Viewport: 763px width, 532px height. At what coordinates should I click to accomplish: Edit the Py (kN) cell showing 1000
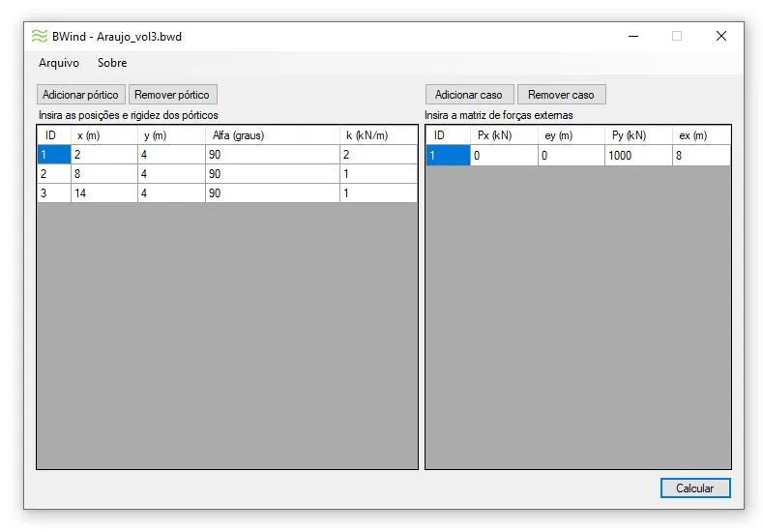coord(637,156)
